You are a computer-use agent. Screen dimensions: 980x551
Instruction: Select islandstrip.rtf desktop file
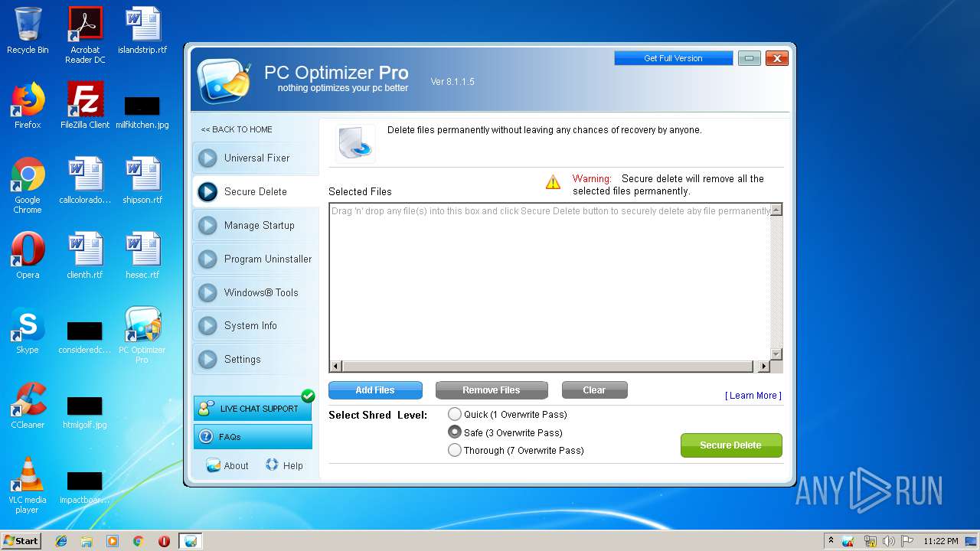[x=142, y=31]
